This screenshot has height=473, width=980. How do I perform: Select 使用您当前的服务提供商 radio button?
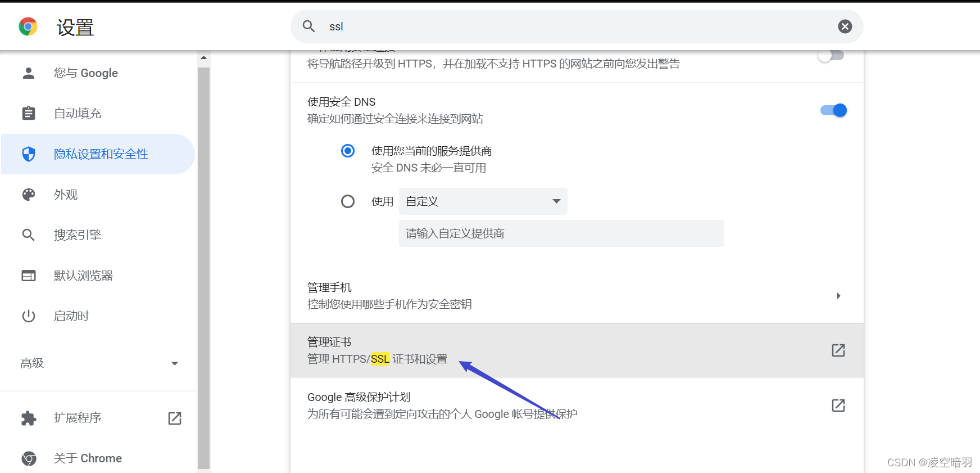click(348, 151)
